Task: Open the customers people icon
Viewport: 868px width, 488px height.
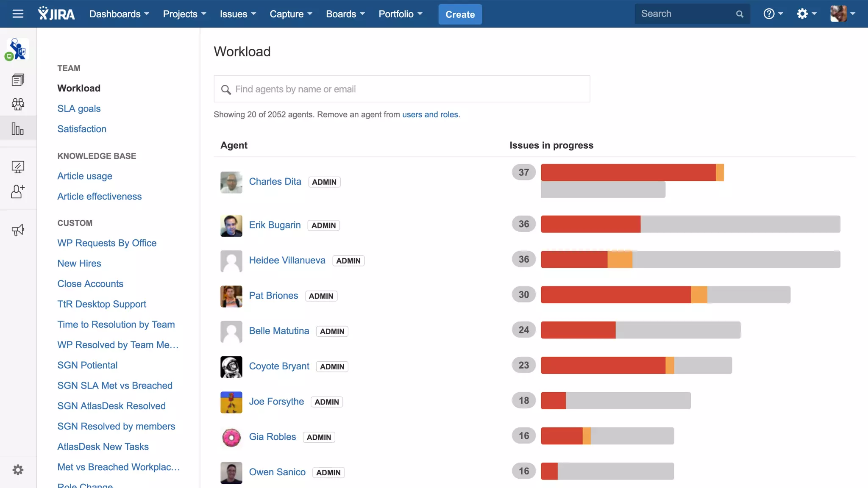Action: tap(18, 104)
